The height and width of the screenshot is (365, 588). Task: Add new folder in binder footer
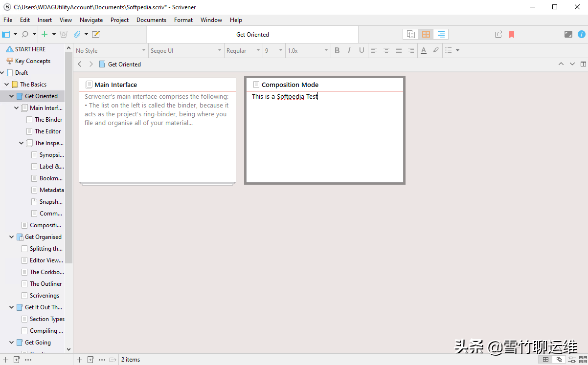(x=16, y=360)
